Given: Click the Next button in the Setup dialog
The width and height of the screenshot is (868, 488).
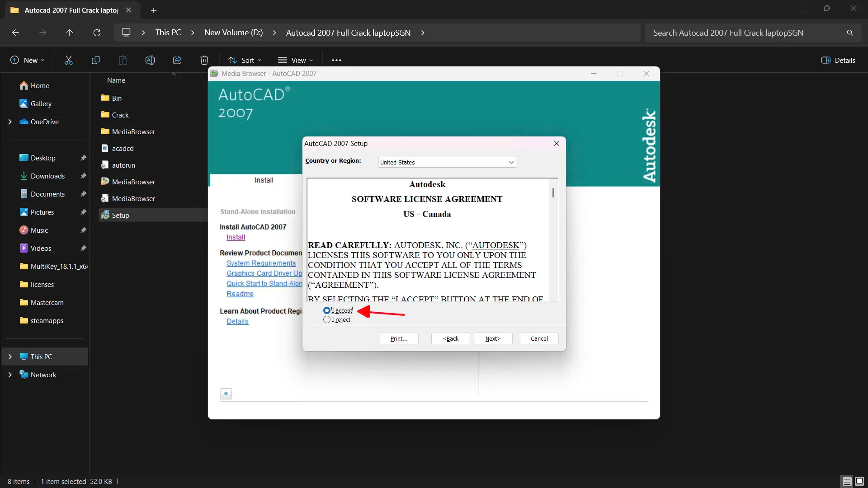Looking at the screenshot, I should (492, 338).
